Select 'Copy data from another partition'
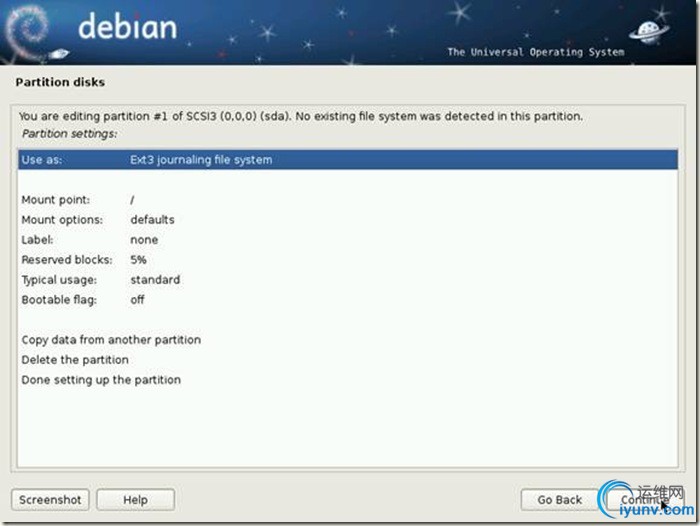Viewport: 700px width, 526px height. pyautogui.click(x=348, y=340)
